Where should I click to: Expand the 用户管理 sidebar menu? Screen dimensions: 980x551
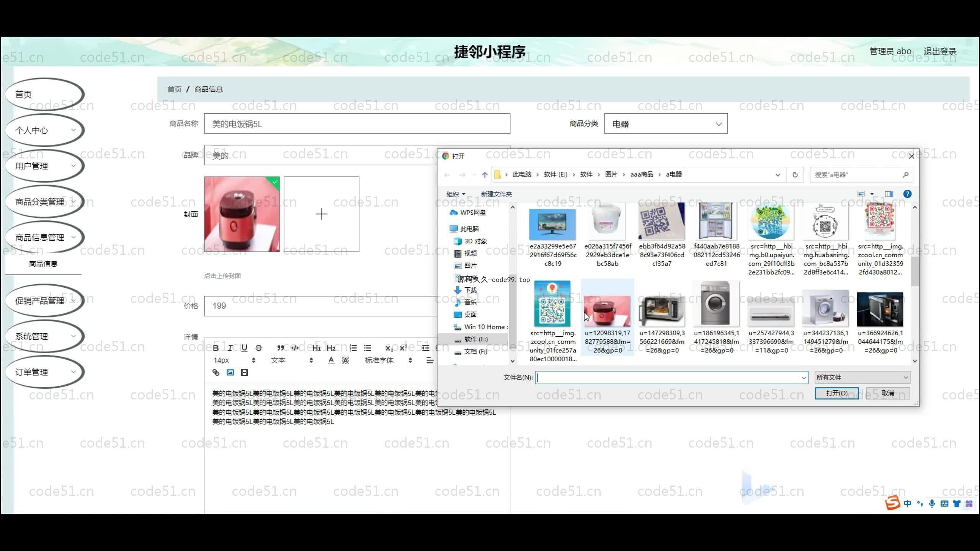[x=45, y=166]
